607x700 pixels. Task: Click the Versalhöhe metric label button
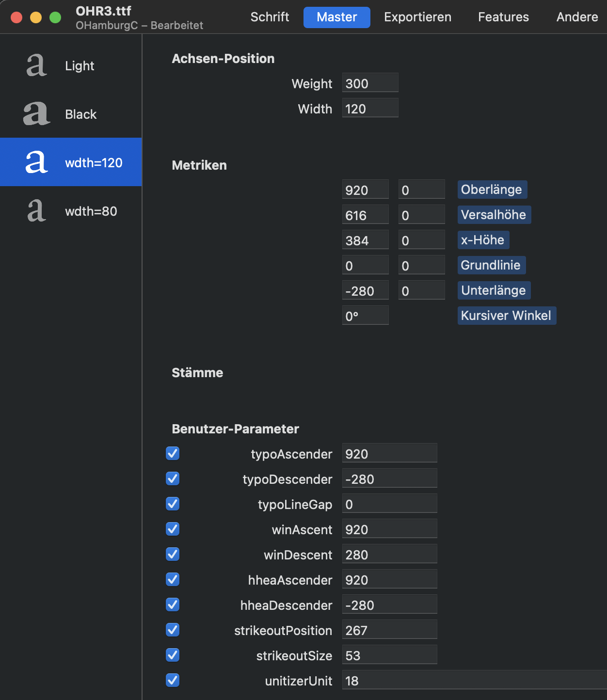(494, 215)
